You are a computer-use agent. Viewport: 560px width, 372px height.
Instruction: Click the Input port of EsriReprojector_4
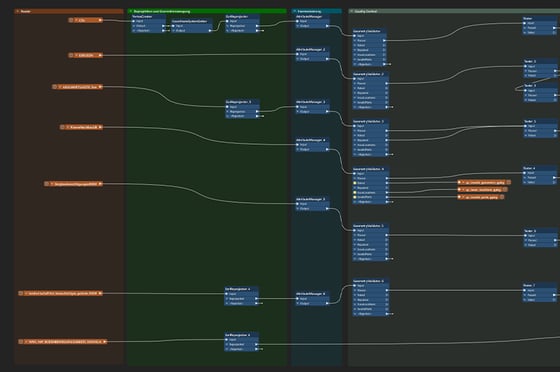[227, 294]
